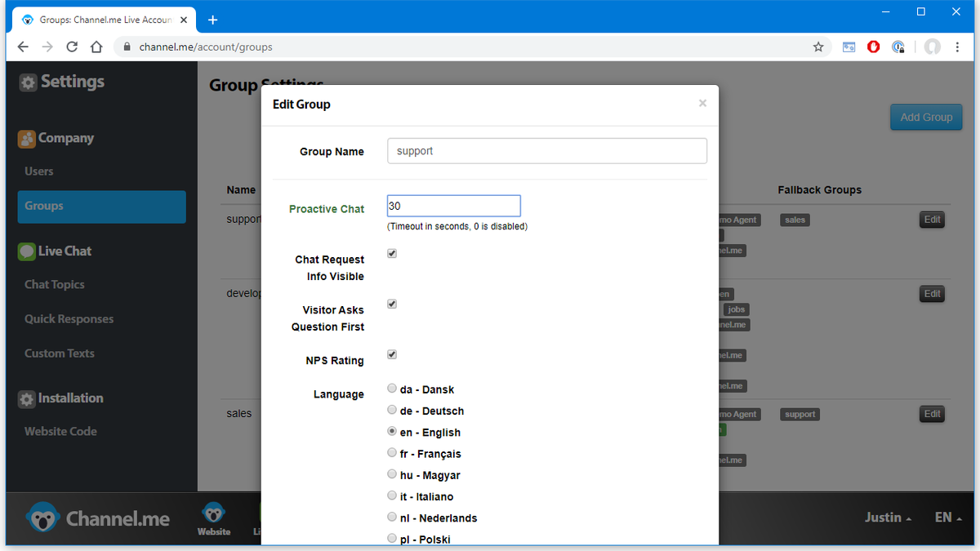Open the Website monkey icon in bottom bar
This screenshot has height=551, width=980.
(214, 519)
